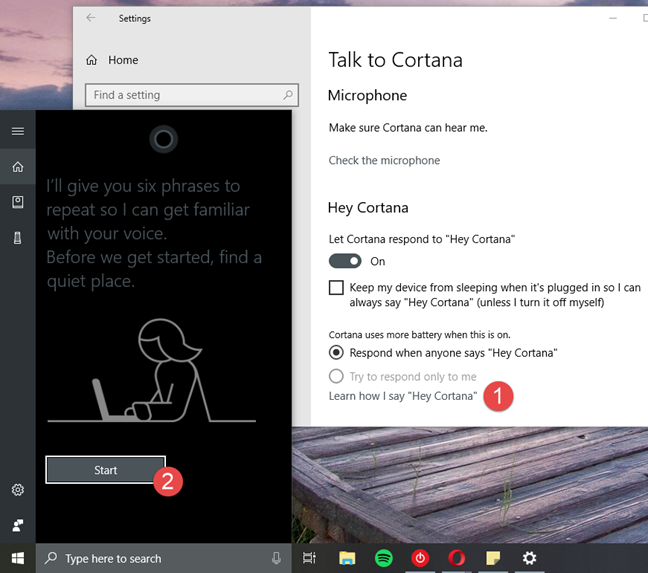Go back in the Settings window
This screenshot has height=573, width=648.
click(91, 18)
